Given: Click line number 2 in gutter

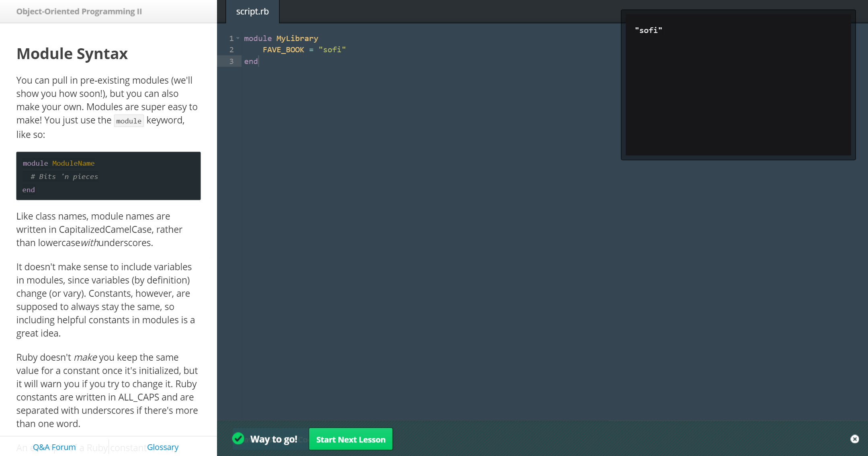Looking at the screenshot, I should click(x=231, y=49).
